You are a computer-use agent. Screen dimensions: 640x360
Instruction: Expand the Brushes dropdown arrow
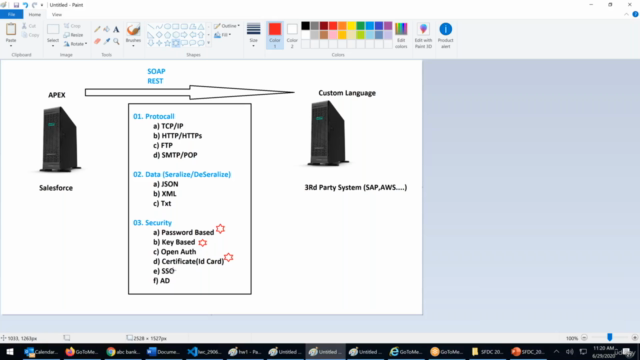tap(133, 45)
